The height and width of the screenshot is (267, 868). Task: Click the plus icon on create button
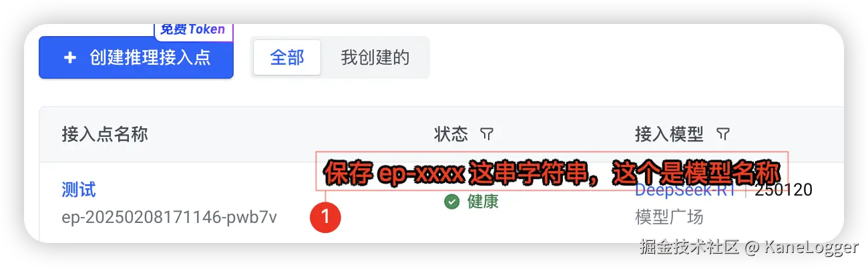tap(70, 58)
